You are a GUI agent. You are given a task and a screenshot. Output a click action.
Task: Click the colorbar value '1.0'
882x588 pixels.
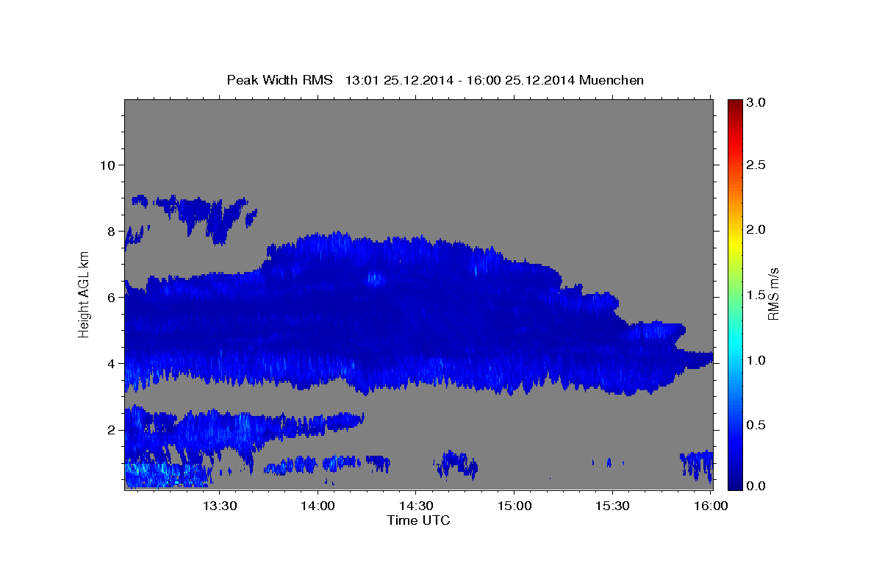(x=757, y=360)
